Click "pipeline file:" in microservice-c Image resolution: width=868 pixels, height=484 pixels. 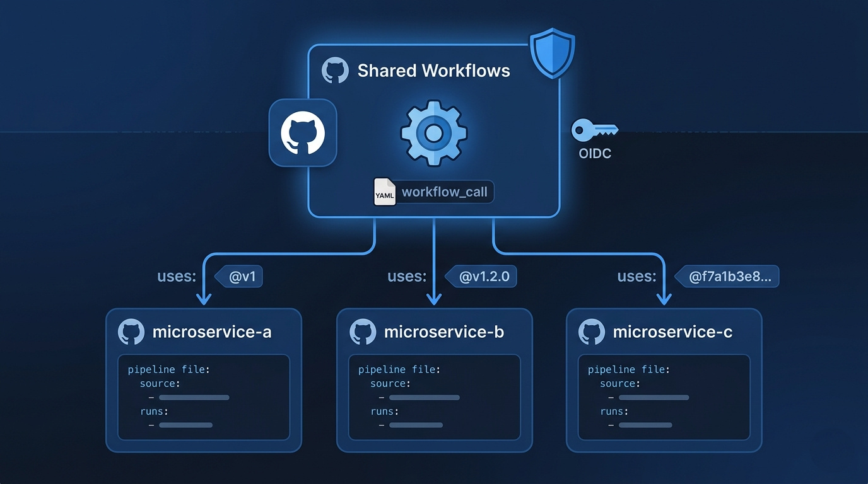(x=629, y=370)
